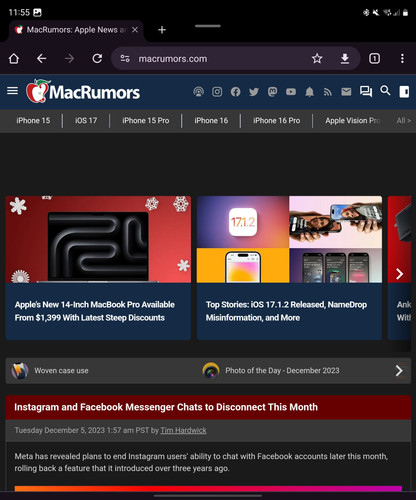The image size is (416, 500).
Task: Open the iOS 17.1.2 top stories image
Action: click(289, 239)
